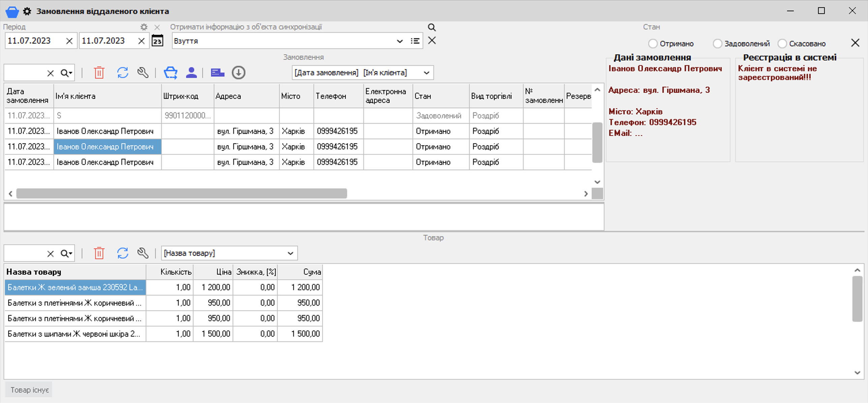Click the red delete icon in orders toolbar
The image size is (868, 403).
point(99,73)
